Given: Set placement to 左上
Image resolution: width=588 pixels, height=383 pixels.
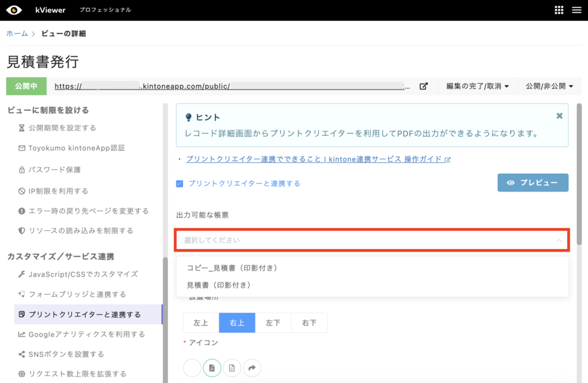Looking at the screenshot, I should click(x=201, y=323).
